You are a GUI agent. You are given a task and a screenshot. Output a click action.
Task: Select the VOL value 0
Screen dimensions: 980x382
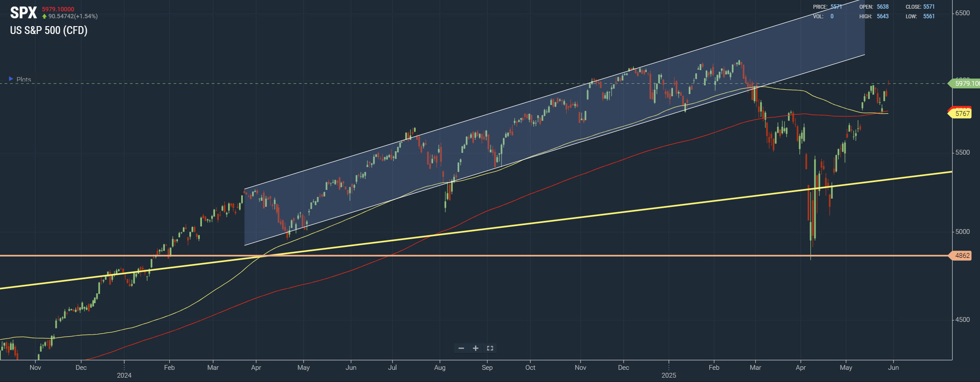pyautogui.click(x=832, y=17)
